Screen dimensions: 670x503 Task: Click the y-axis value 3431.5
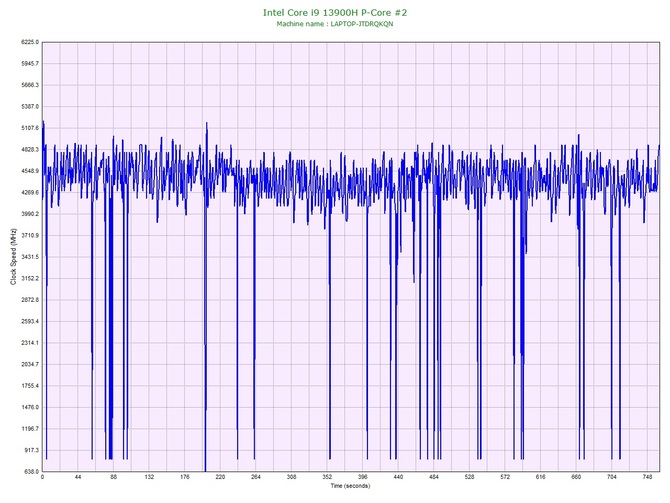point(30,257)
